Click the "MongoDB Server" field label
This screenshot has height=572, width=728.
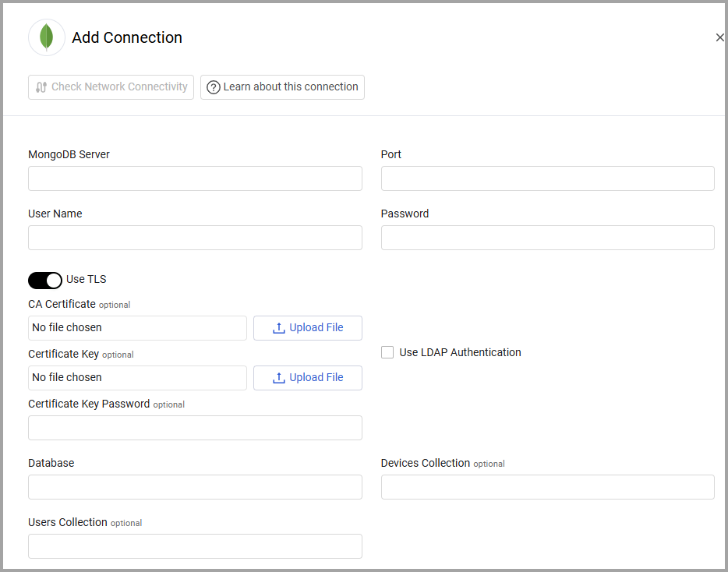[69, 154]
